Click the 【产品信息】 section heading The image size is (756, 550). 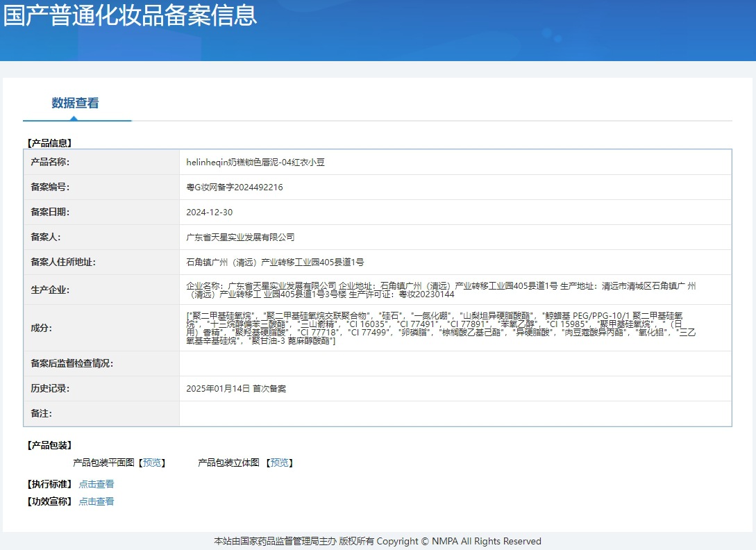pyautogui.click(x=49, y=143)
